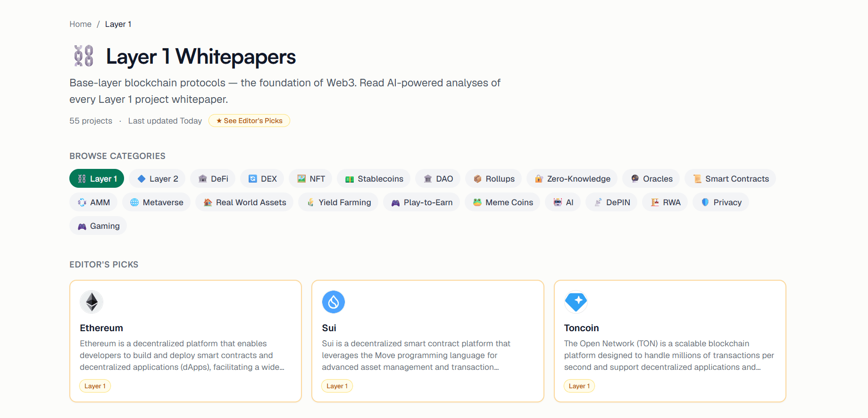Open the Toncoin whitepaper title
868x418 pixels.
(582, 328)
